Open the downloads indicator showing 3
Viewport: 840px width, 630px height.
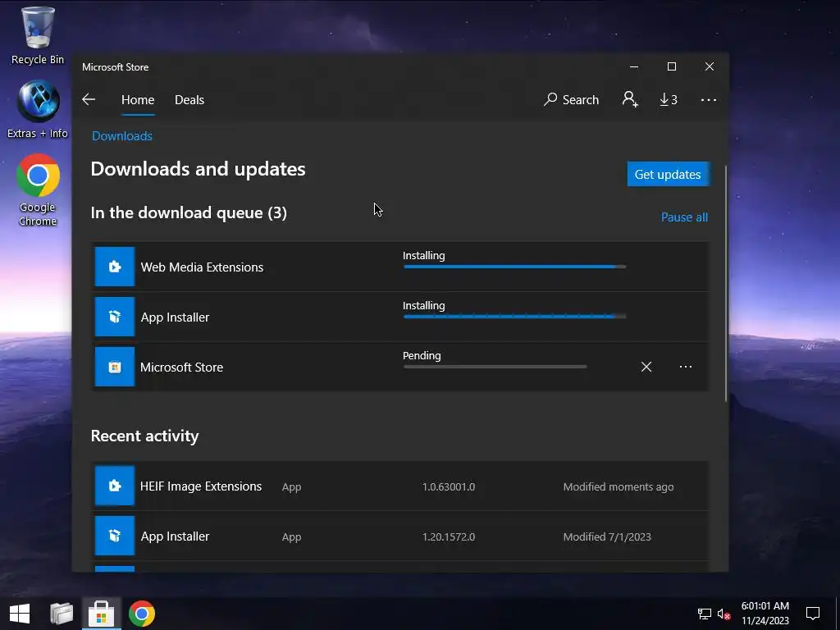click(x=668, y=99)
